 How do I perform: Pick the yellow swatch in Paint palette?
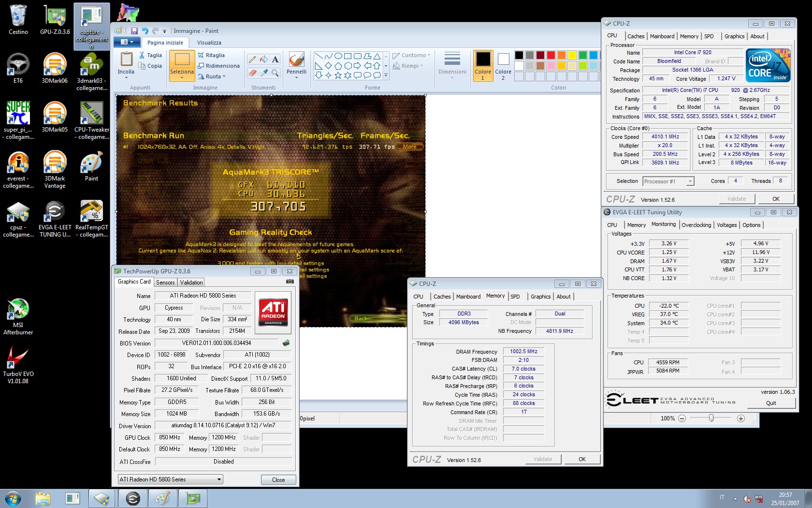[x=572, y=55]
